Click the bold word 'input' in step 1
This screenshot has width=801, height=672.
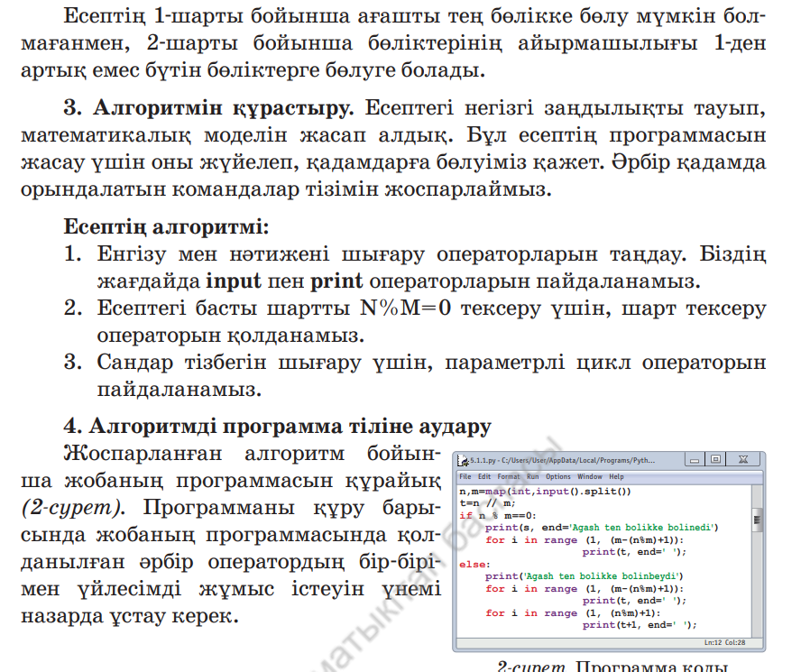pos(233,281)
